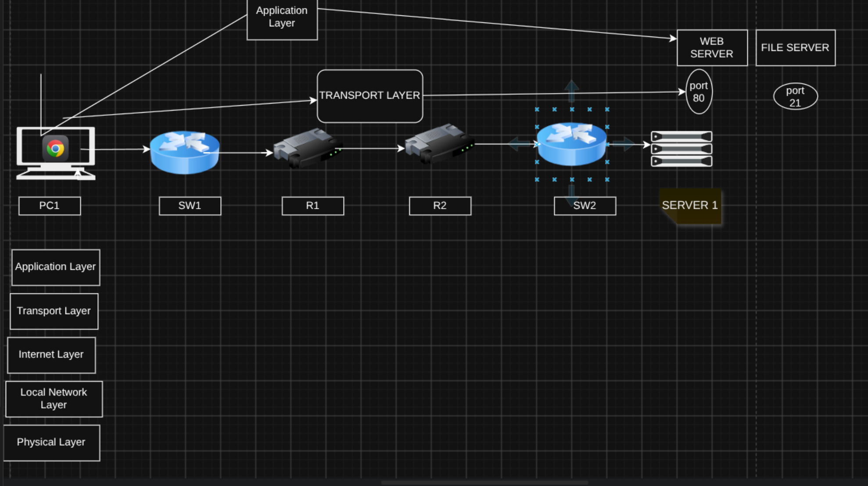
Task: Select the port 80 ellipse
Action: (x=699, y=92)
